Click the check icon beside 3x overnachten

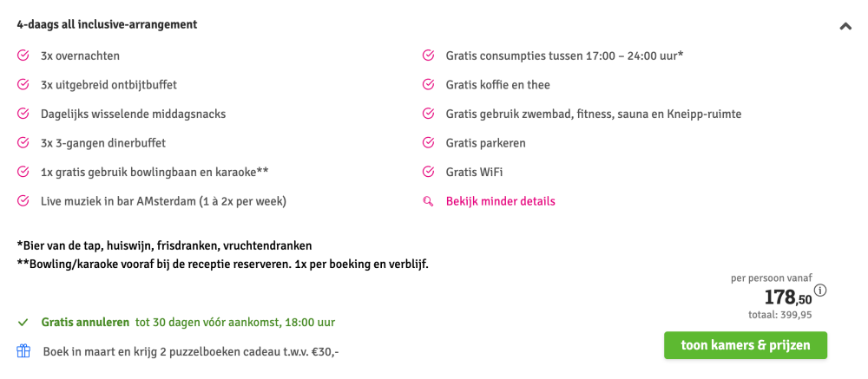coord(23,56)
